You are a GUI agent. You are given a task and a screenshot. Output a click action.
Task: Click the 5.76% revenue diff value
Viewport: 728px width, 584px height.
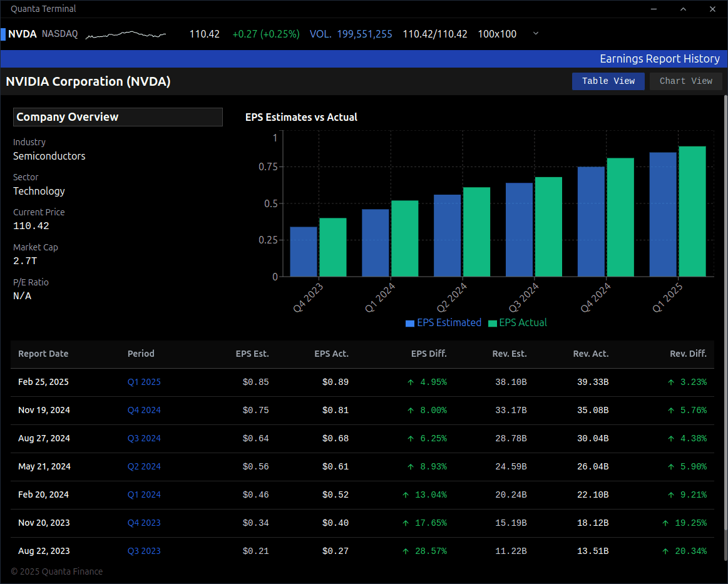694,411
